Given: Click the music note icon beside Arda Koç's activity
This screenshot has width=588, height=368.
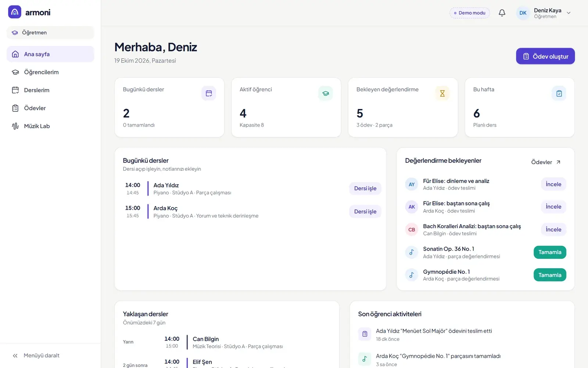Looking at the screenshot, I should click(365, 359).
